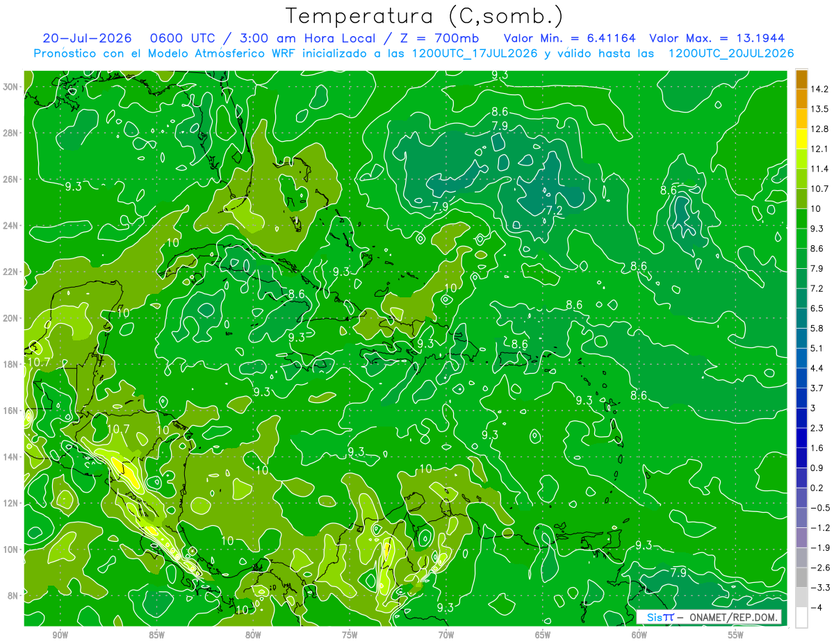This screenshot has width=834, height=644.
Task: Click the latitude label "20N"
Action: pyautogui.click(x=11, y=318)
